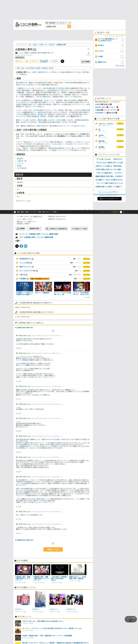This screenshot has height=644, width=138.
Task: Click the >>21 reply anchor in comment 23
Action: click(18, 422)
